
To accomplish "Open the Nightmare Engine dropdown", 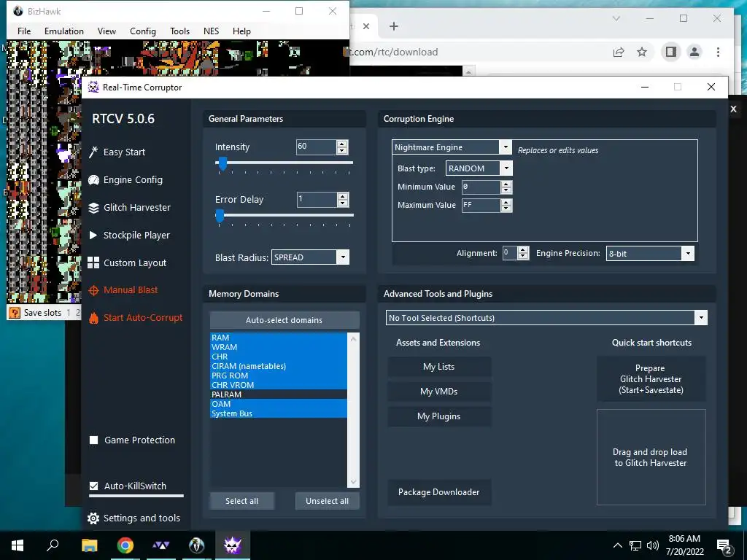I will point(506,147).
